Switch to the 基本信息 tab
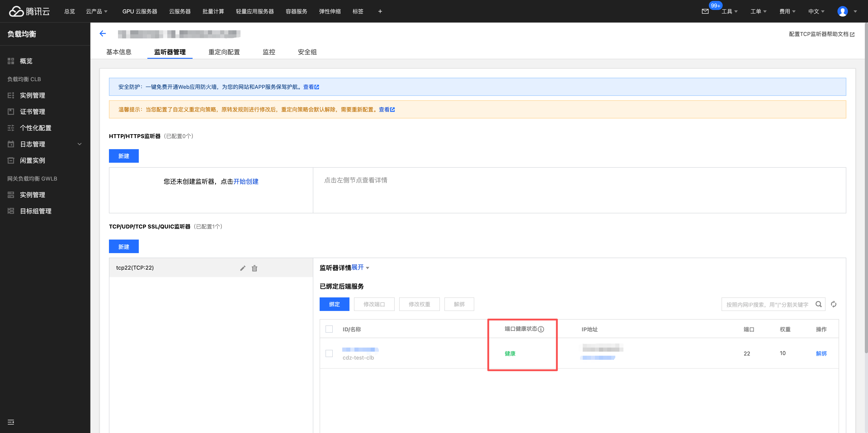The height and width of the screenshot is (433, 868). coord(119,52)
